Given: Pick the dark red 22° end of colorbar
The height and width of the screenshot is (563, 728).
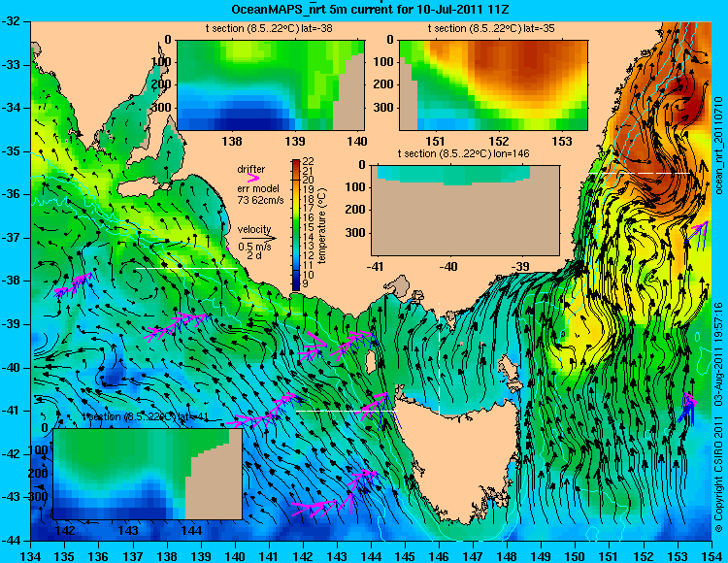Looking at the screenshot, I should tap(296, 163).
